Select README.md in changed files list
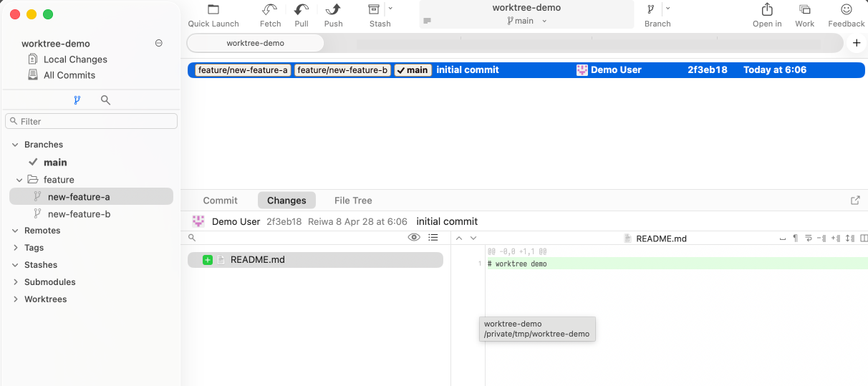Screen dimensions: 868x386 [x=315, y=260]
